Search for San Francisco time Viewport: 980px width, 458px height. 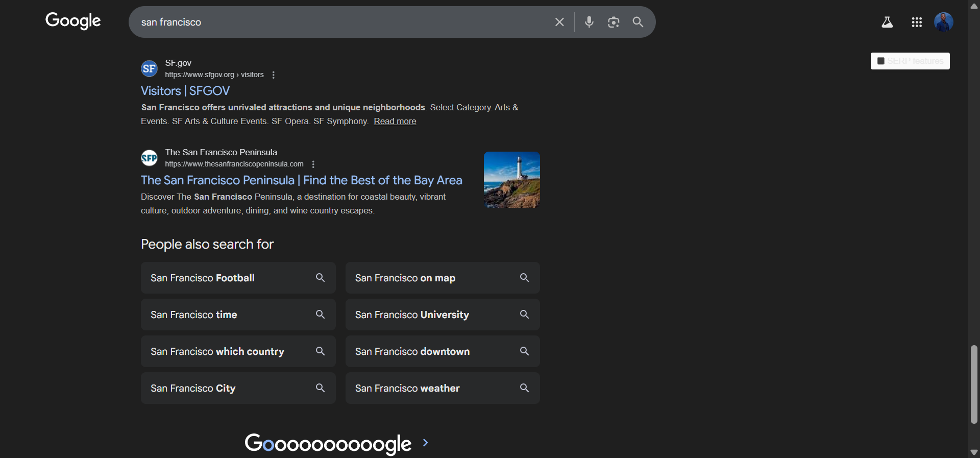point(238,315)
